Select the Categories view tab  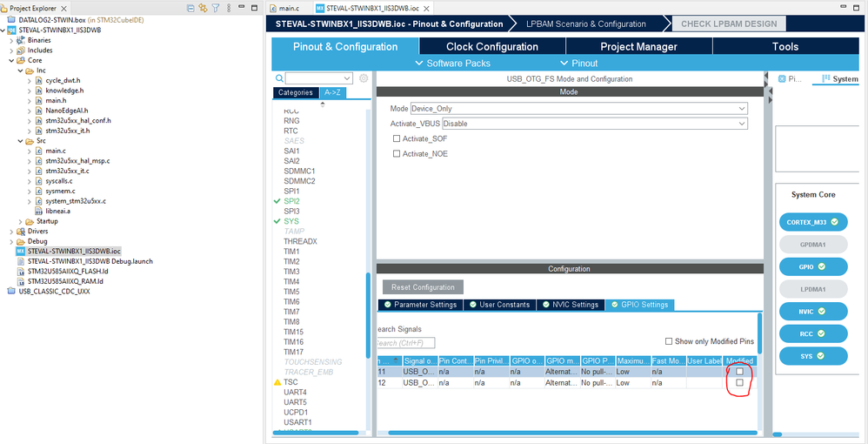(296, 92)
